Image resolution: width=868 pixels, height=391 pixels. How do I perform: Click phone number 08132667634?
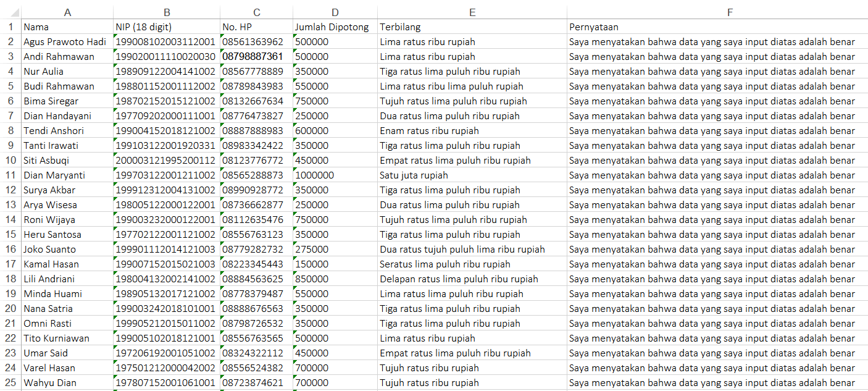point(256,101)
